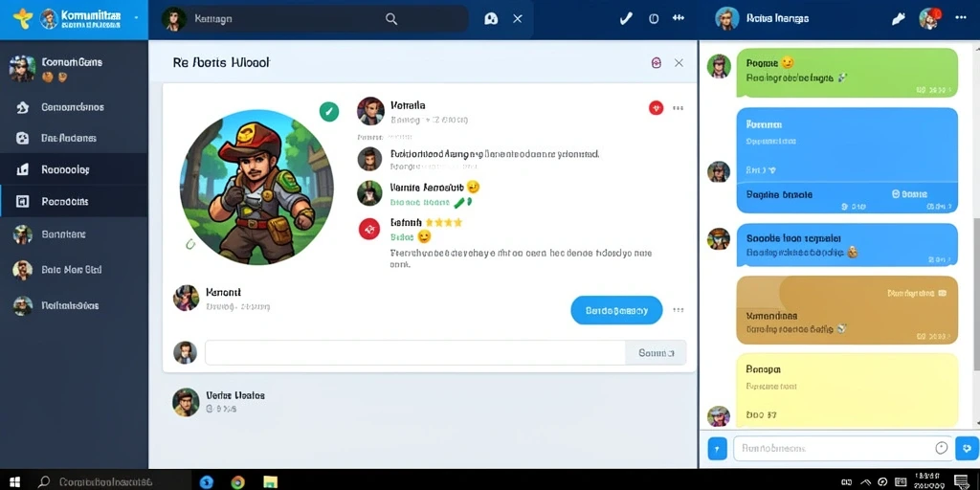Open Chrome from the taskbar

(237, 482)
